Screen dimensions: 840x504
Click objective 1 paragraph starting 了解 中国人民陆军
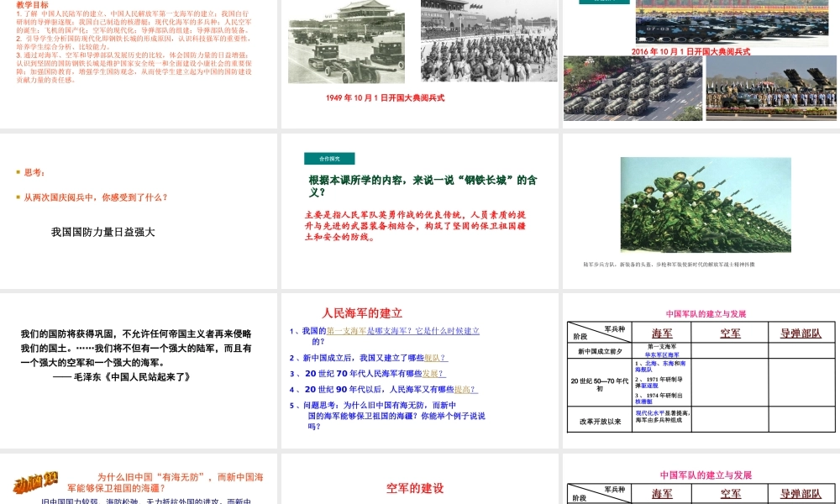pyautogui.click(x=134, y=22)
